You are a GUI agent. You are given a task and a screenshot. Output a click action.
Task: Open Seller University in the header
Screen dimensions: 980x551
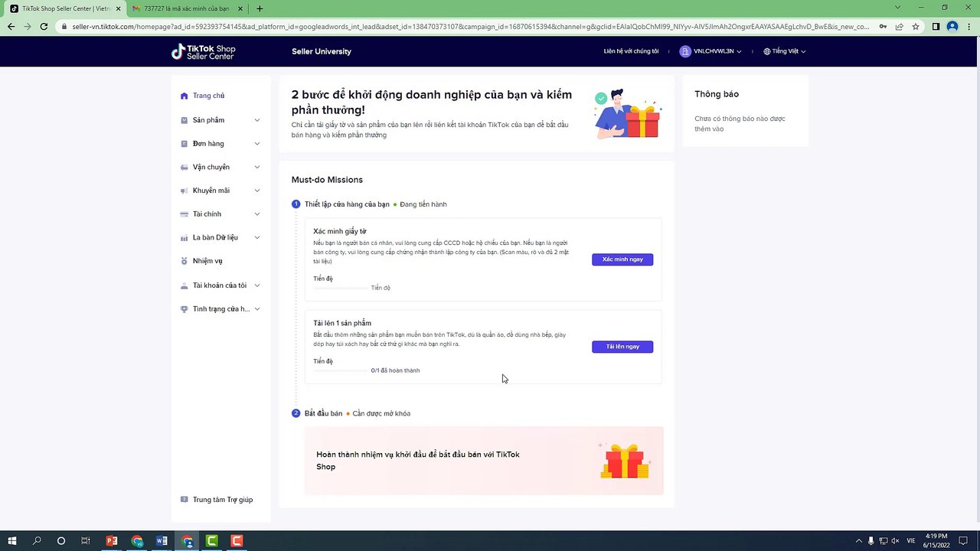pyautogui.click(x=322, y=51)
